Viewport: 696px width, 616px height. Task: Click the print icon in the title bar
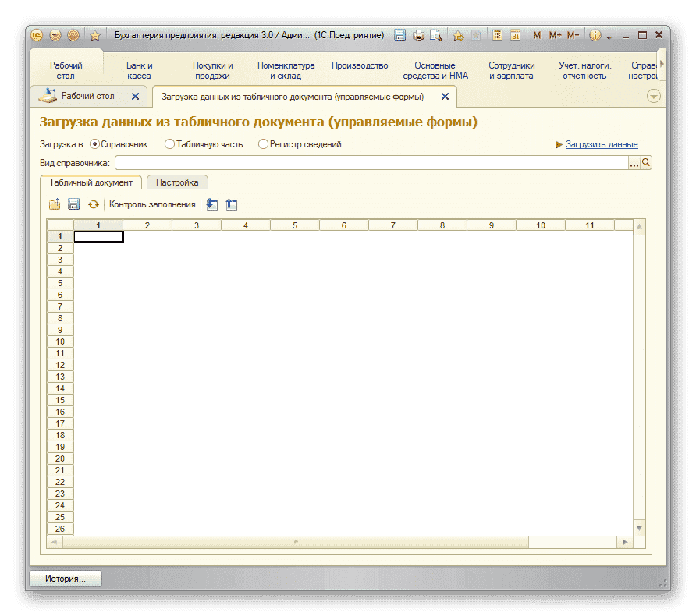[x=418, y=35]
